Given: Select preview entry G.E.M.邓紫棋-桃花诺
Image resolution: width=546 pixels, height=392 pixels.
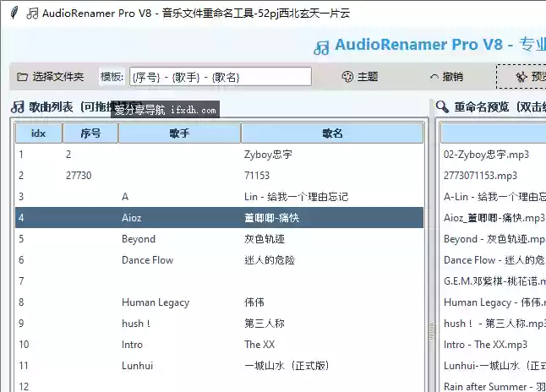Looking at the screenshot, I should tap(494, 281).
